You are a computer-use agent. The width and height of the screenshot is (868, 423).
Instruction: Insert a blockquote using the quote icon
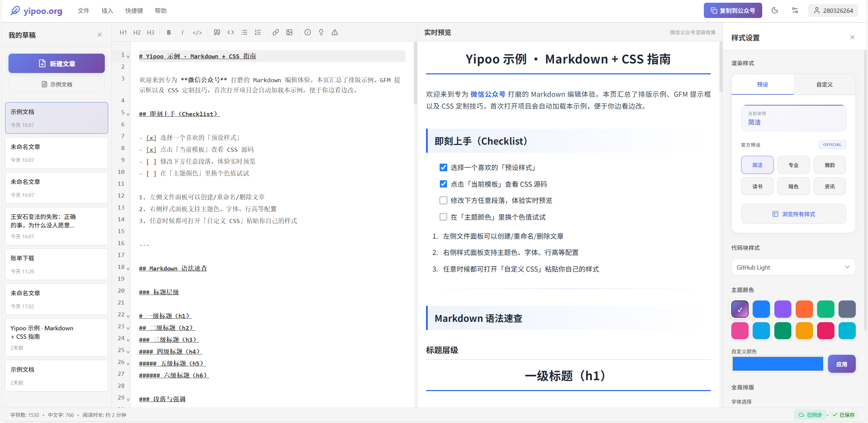pos(217,32)
